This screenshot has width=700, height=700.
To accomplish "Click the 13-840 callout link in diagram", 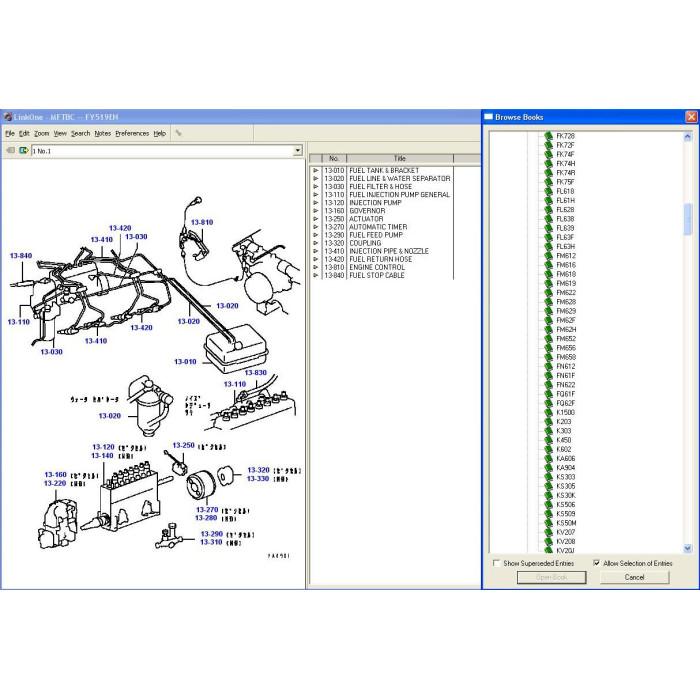I will 21,256.
